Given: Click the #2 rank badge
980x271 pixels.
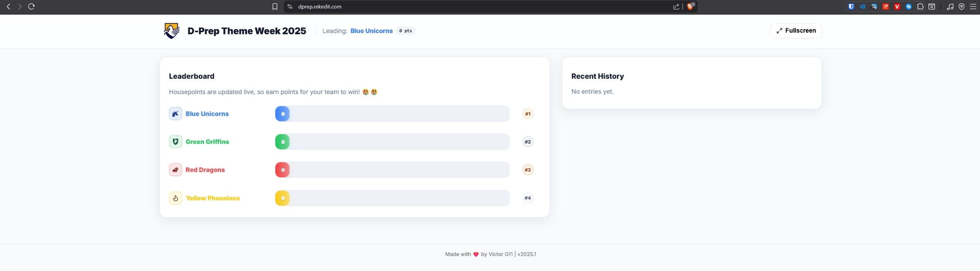Looking at the screenshot, I should tap(528, 142).
